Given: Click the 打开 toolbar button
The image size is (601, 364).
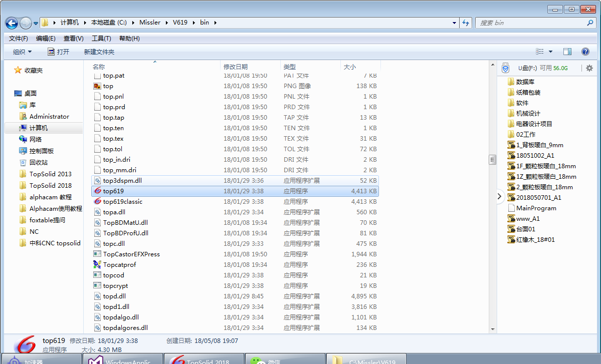Looking at the screenshot, I should click(58, 52).
